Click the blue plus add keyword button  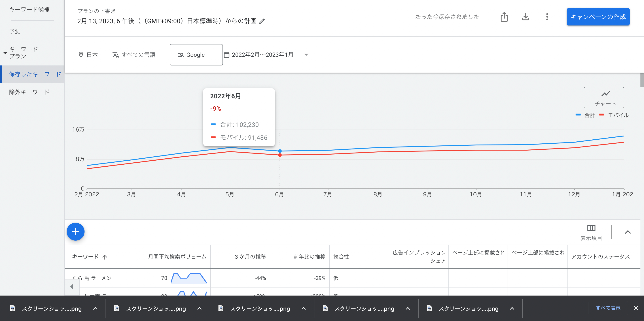tap(76, 232)
